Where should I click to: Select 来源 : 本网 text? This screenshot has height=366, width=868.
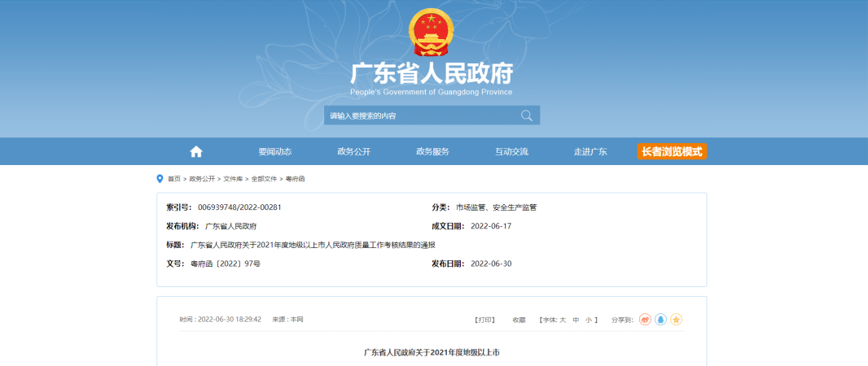click(x=287, y=320)
